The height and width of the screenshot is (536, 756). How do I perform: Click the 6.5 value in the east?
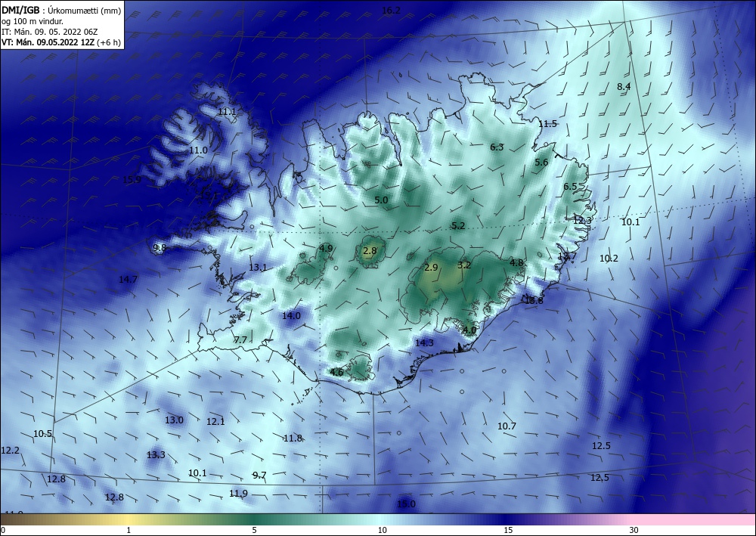(x=570, y=187)
